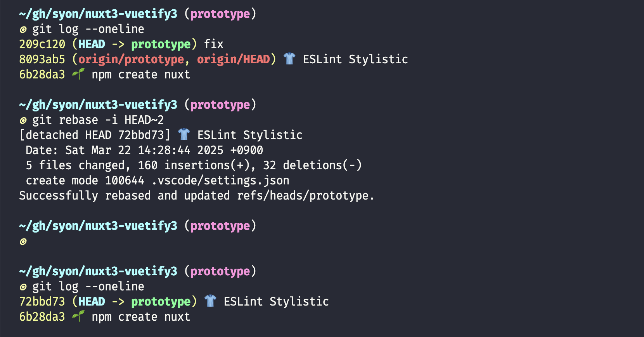The width and height of the screenshot is (644, 337).
Task: Click commit hash 8093ab5
Action: pyautogui.click(x=42, y=59)
